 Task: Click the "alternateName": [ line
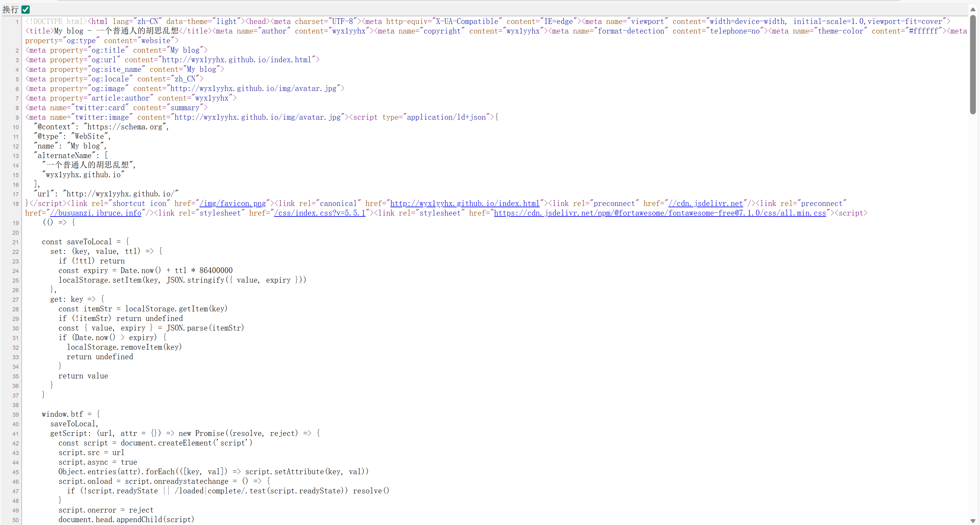(x=71, y=156)
